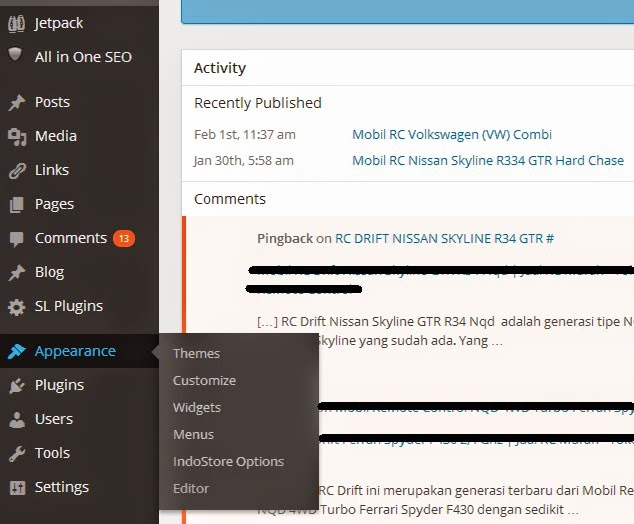Click the Pingback label text
Viewport: 634px width, 524px height.
285,239
